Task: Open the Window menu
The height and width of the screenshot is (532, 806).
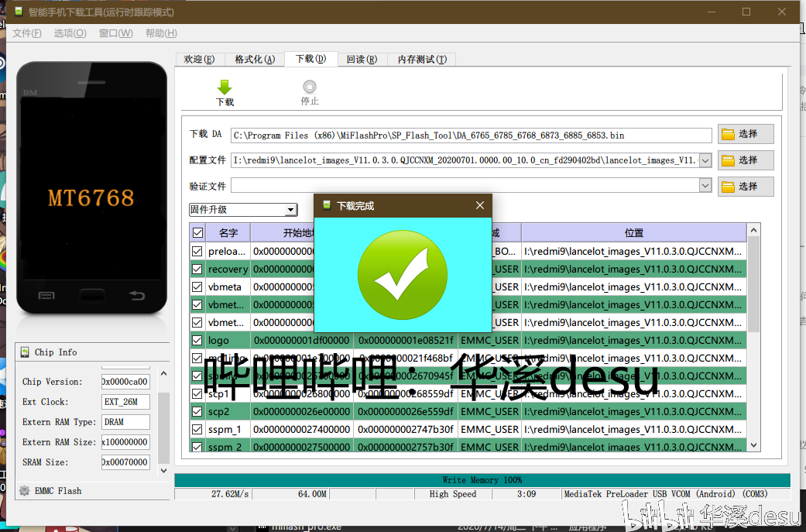Action: [115, 33]
